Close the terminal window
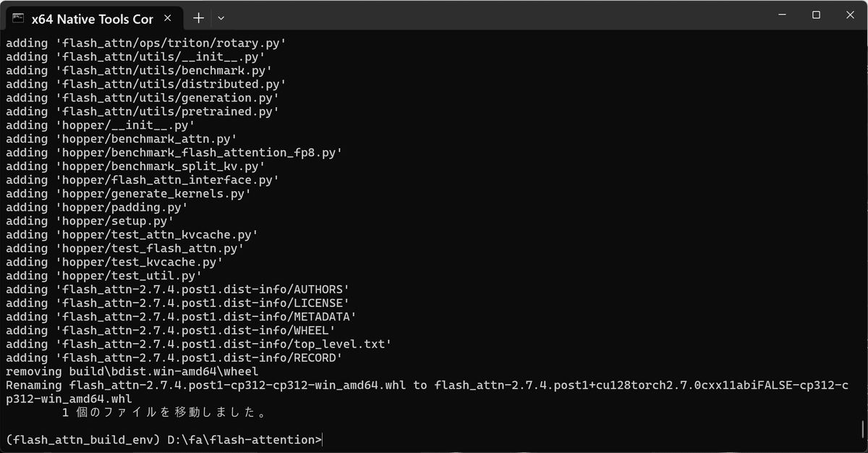This screenshot has width=868, height=453. point(850,15)
